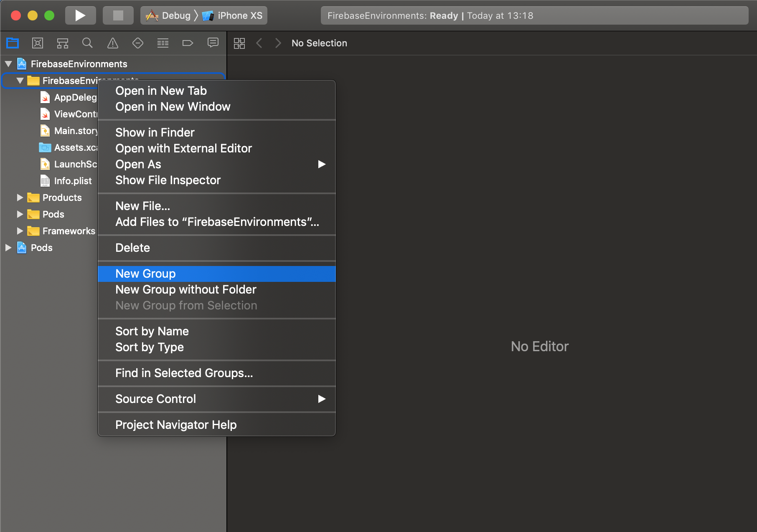Image resolution: width=757 pixels, height=532 pixels.
Task: Switch to the Debug navigator
Action: point(163,43)
